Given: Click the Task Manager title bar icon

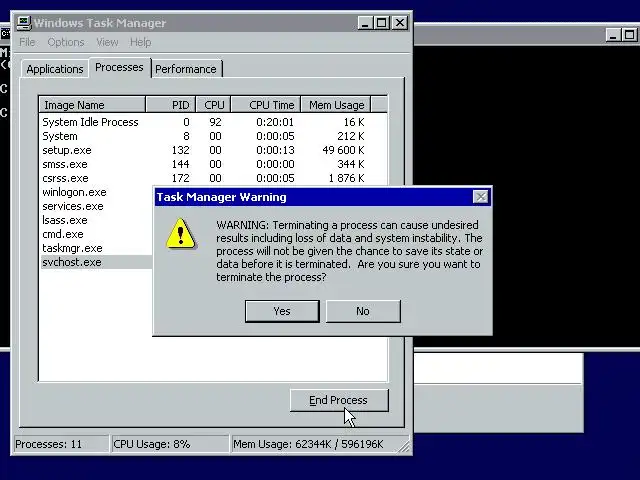Looking at the screenshot, I should pyautogui.click(x=24, y=23).
